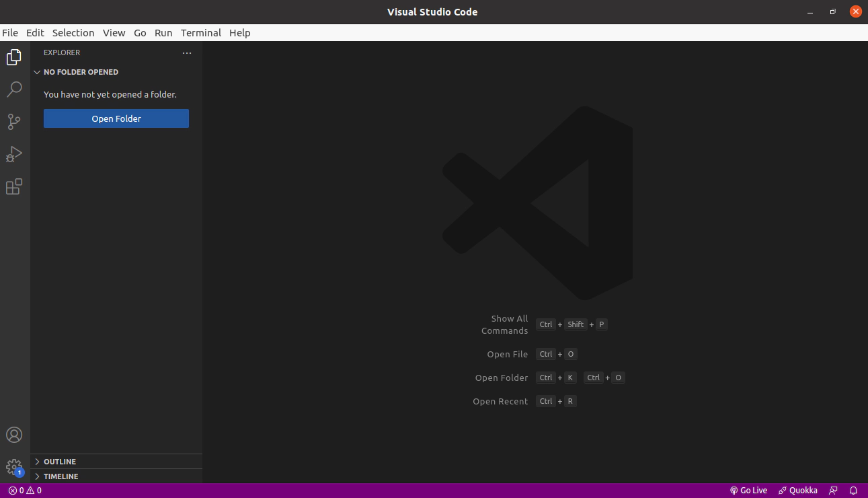Click the Quokka status bar item
Screen dimensions: 868x498
pyautogui.click(x=798, y=491)
